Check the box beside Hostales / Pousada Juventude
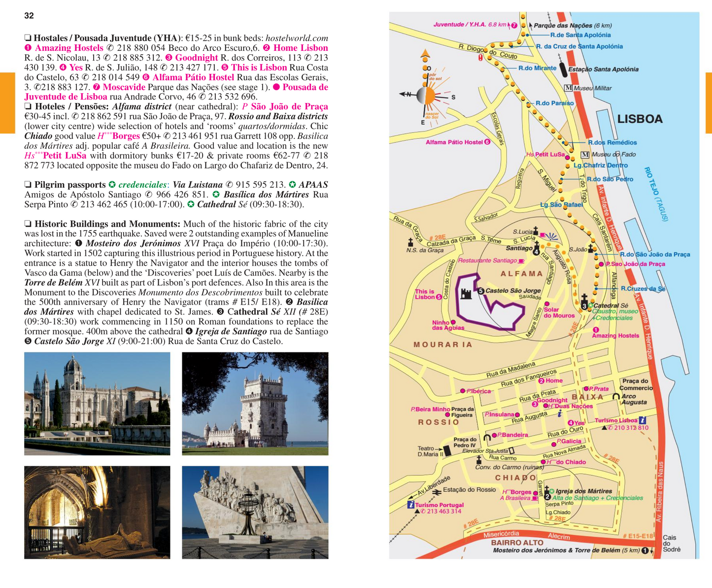Viewport: 712px width, 588px height. 28,38
